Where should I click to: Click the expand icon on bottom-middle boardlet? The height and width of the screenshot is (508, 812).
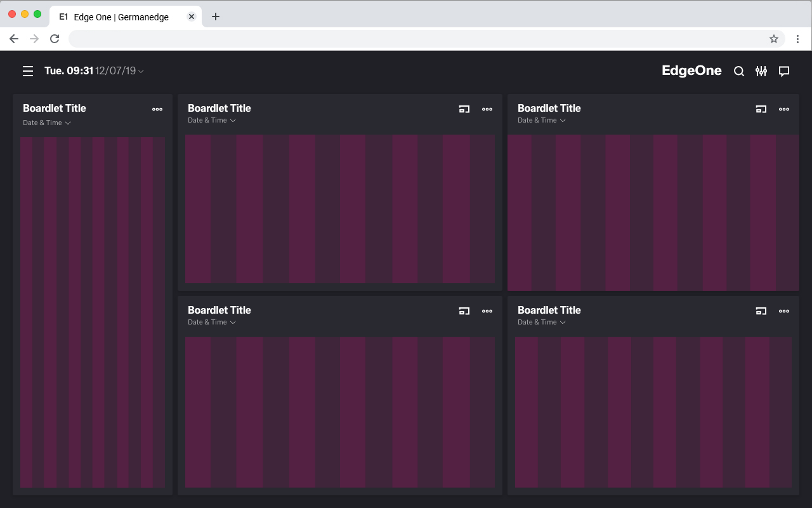pyautogui.click(x=464, y=311)
